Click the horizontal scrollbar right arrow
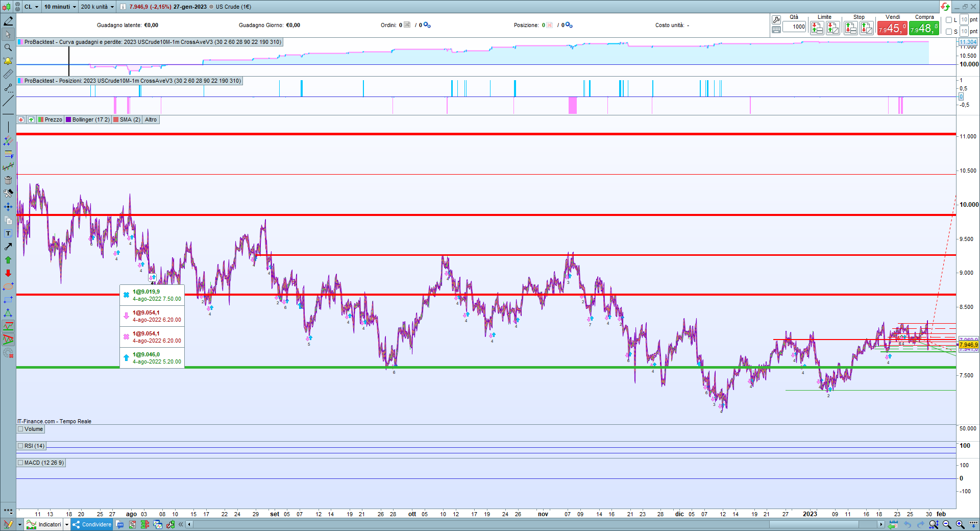Viewport: 980px width, 531px height. [880, 524]
